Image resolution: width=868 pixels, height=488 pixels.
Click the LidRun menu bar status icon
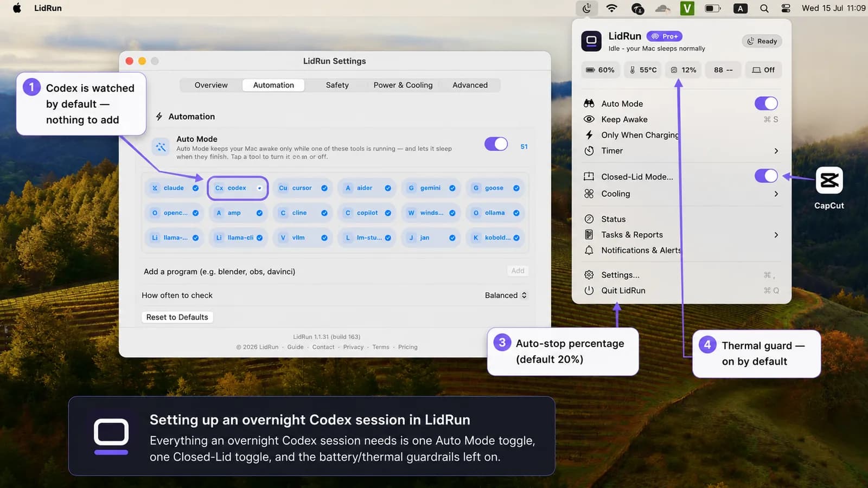[587, 8]
